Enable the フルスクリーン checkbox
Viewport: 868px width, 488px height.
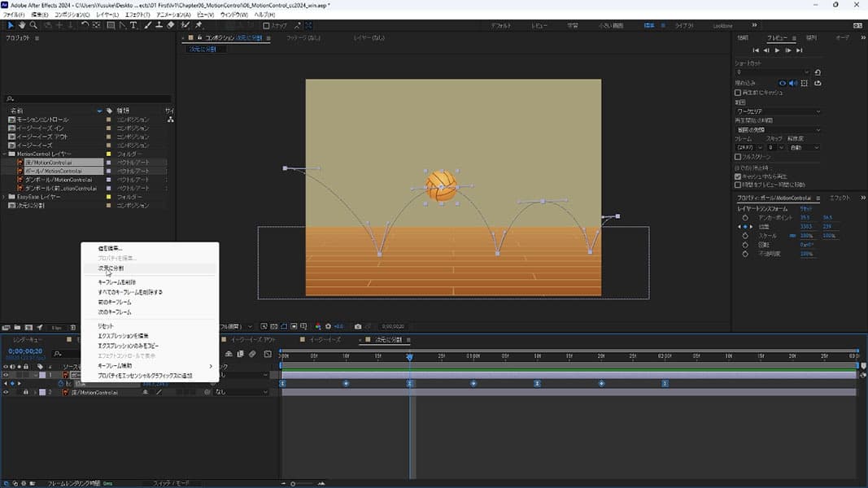coord(738,157)
